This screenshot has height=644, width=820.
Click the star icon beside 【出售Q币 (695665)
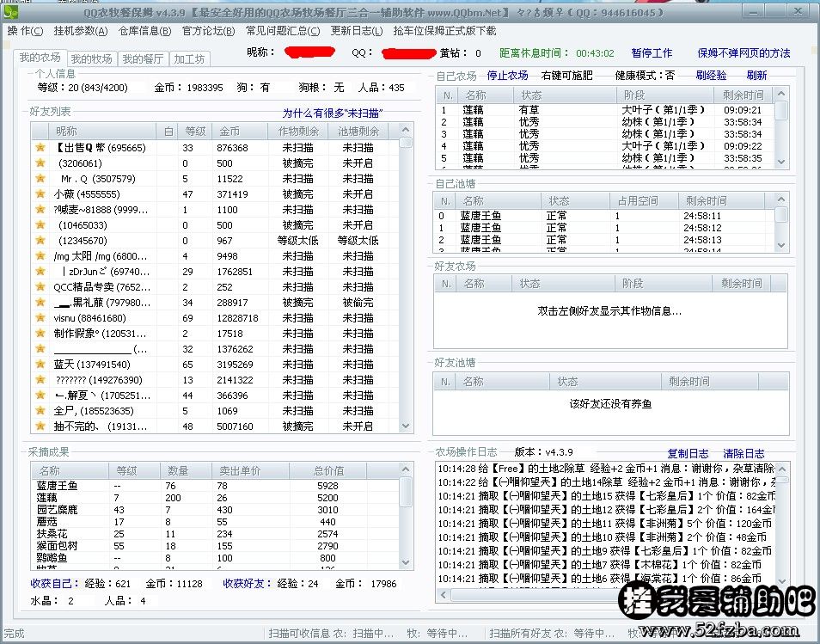tap(40, 148)
